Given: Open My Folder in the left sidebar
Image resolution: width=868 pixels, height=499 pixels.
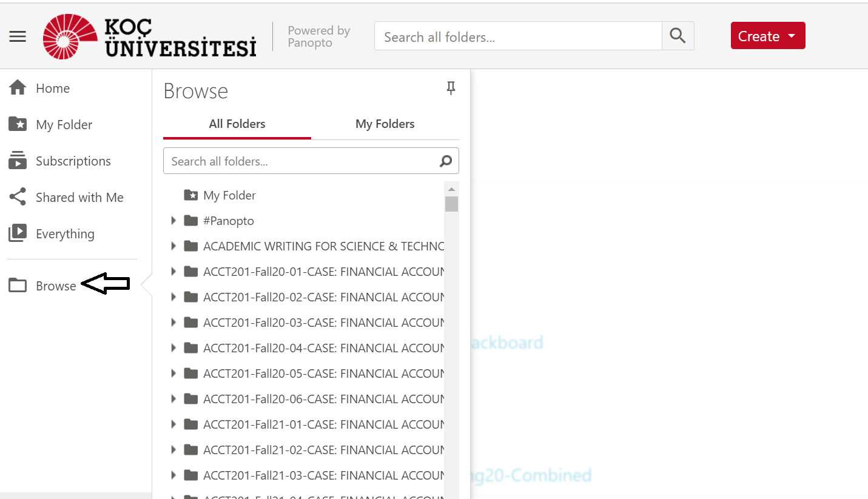Looking at the screenshot, I should click(64, 125).
